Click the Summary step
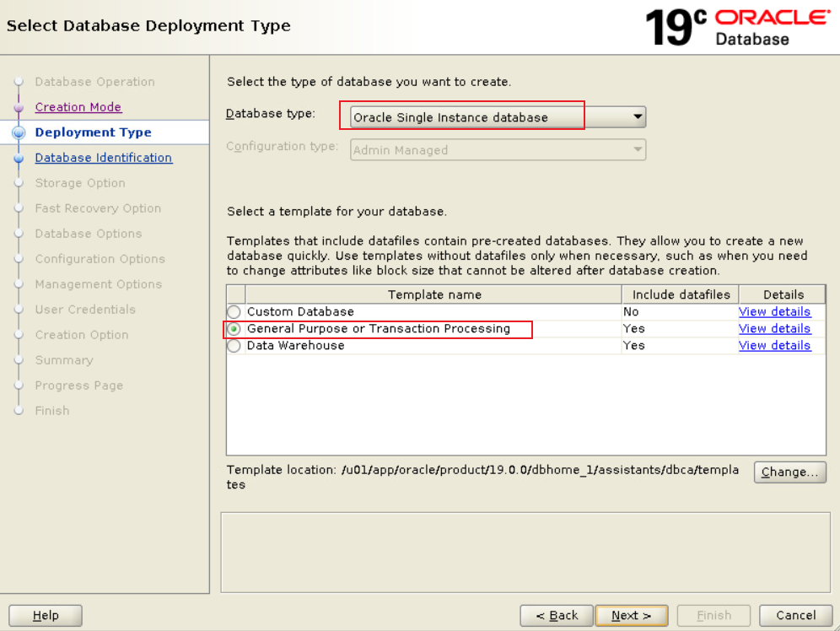Screen dimensions: 840x631 pyautogui.click(x=64, y=360)
